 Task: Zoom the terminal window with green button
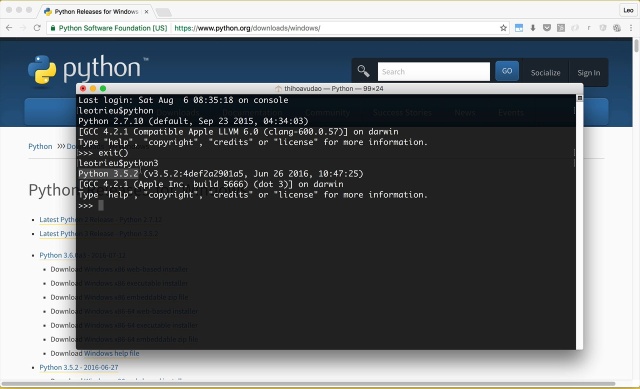[x=103, y=88]
